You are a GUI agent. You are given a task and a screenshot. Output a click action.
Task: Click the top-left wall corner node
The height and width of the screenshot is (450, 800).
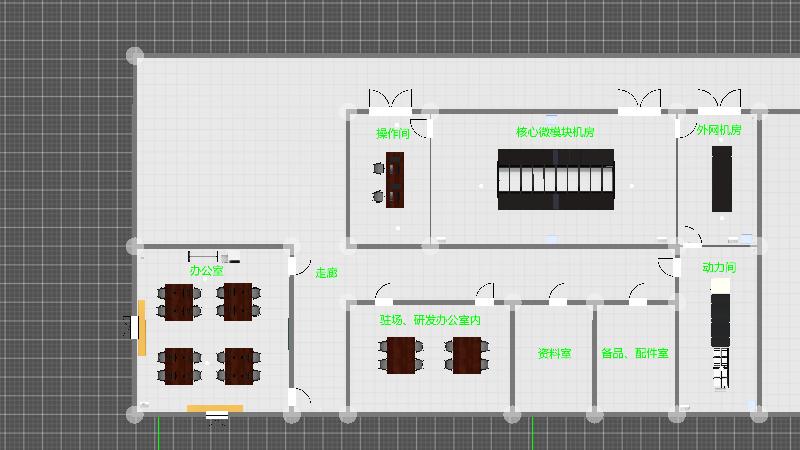click(x=135, y=55)
